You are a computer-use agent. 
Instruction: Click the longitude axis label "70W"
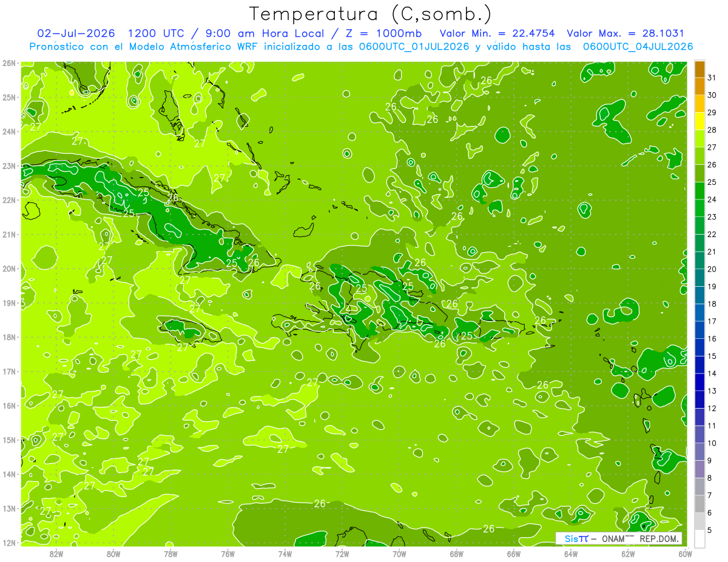coord(399,554)
